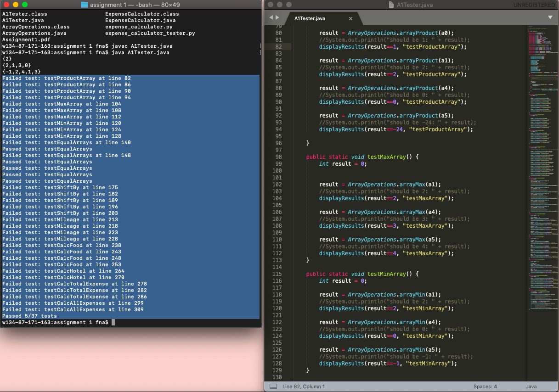Click 'Failed test: testProductArray at line 82' in Terminal
This screenshot has height=392, width=559.
point(67,78)
